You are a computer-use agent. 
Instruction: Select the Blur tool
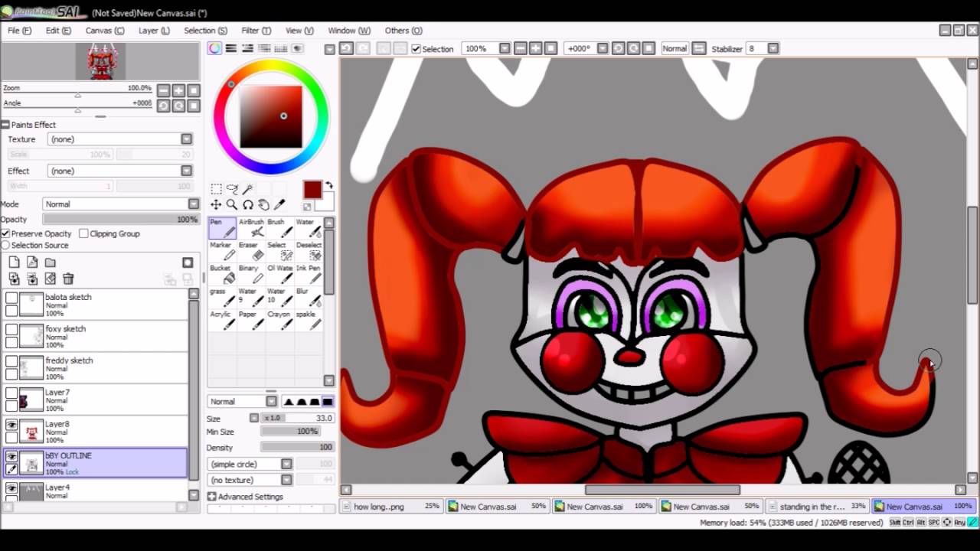pos(309,297)
